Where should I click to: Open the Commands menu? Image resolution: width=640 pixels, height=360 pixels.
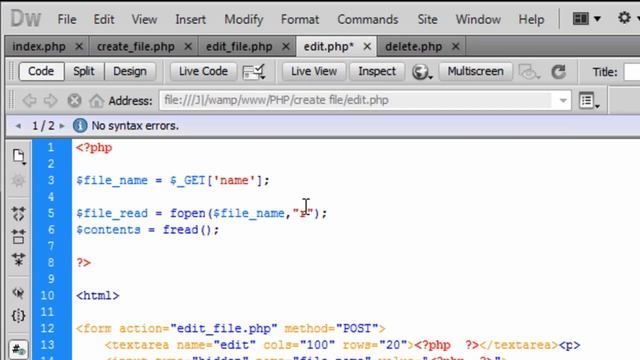[x=368, y=19]
